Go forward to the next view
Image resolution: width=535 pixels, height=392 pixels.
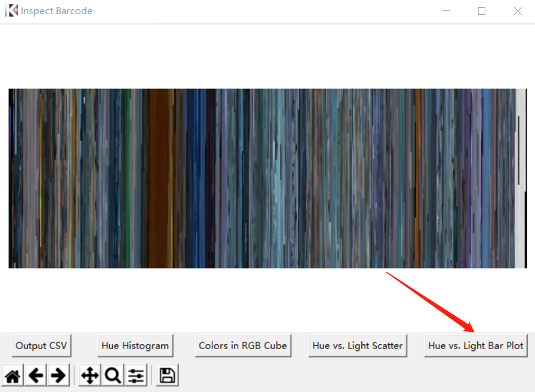58,375
